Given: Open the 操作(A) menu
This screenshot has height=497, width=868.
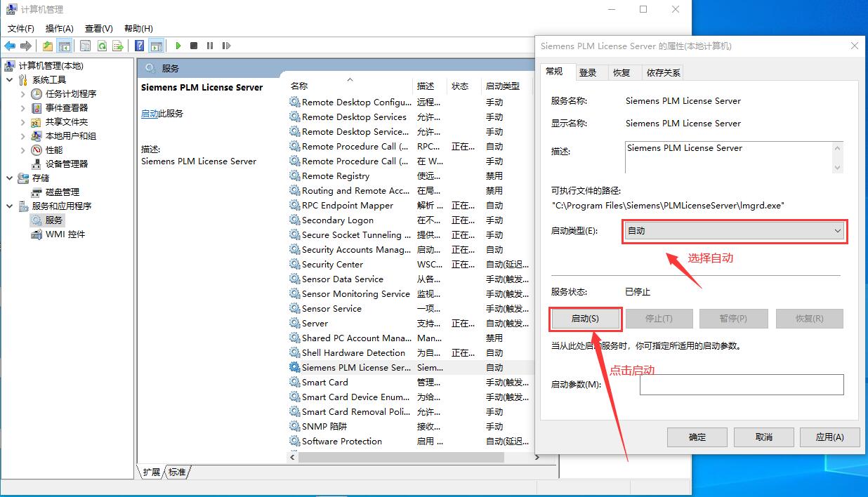Looking at the screenshot, I should coord(59,28).
